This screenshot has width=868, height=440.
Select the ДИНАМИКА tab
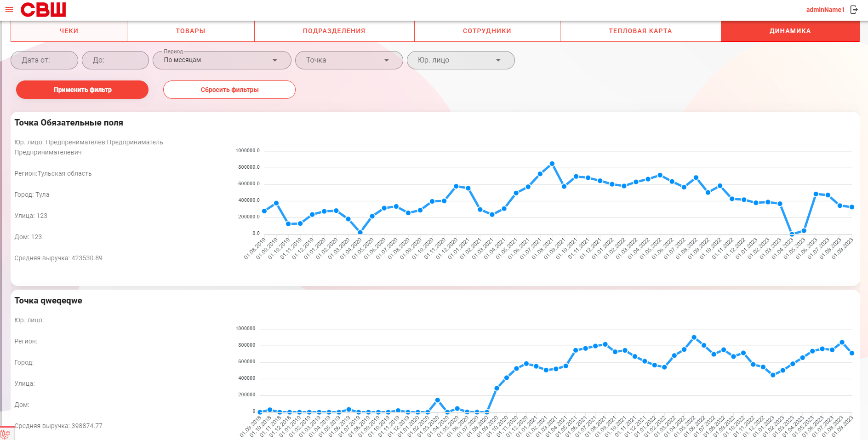(x=790, y=31)
